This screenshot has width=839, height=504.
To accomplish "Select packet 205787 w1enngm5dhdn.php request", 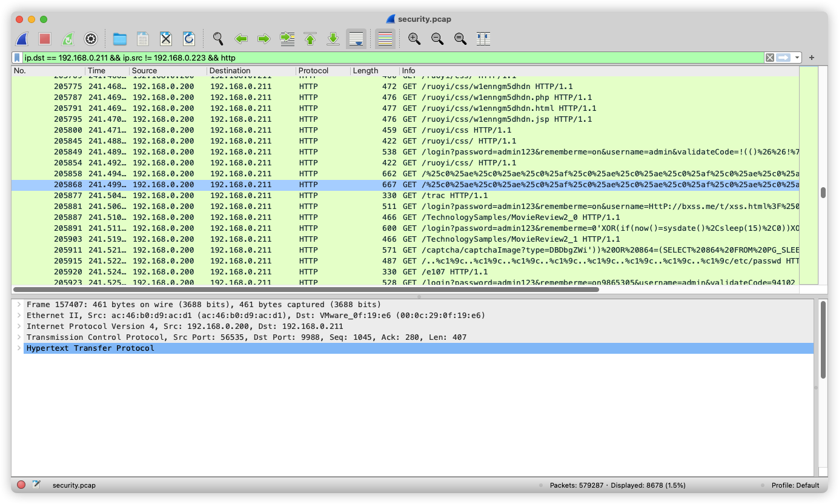I will pos(405,98).
